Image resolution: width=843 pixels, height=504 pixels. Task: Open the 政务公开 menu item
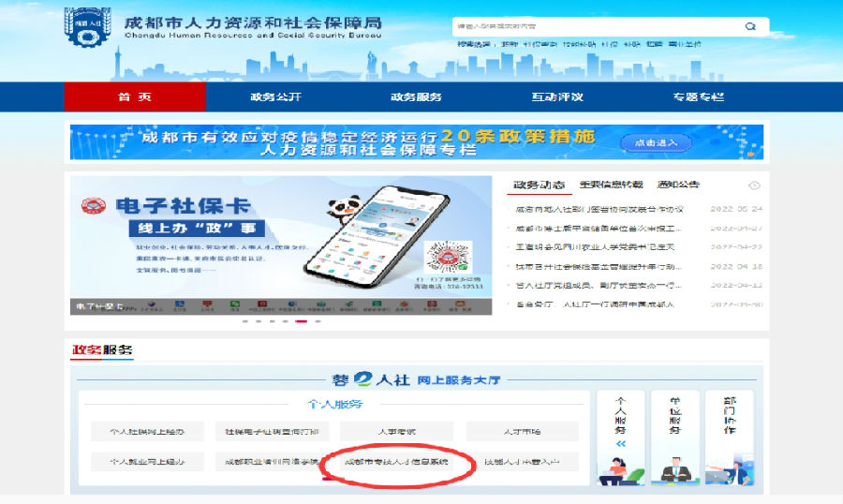click(275, 96)
